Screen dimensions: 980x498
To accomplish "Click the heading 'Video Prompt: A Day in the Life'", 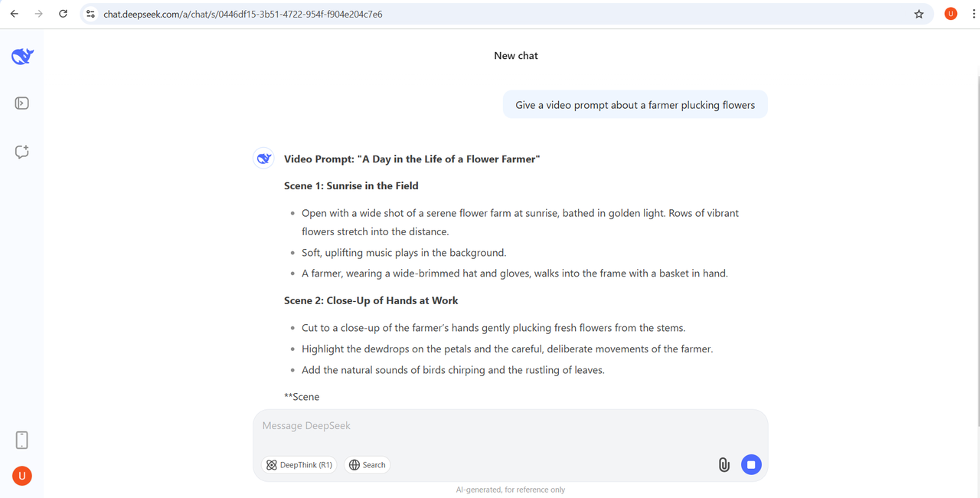I will (x=412, y=159).
